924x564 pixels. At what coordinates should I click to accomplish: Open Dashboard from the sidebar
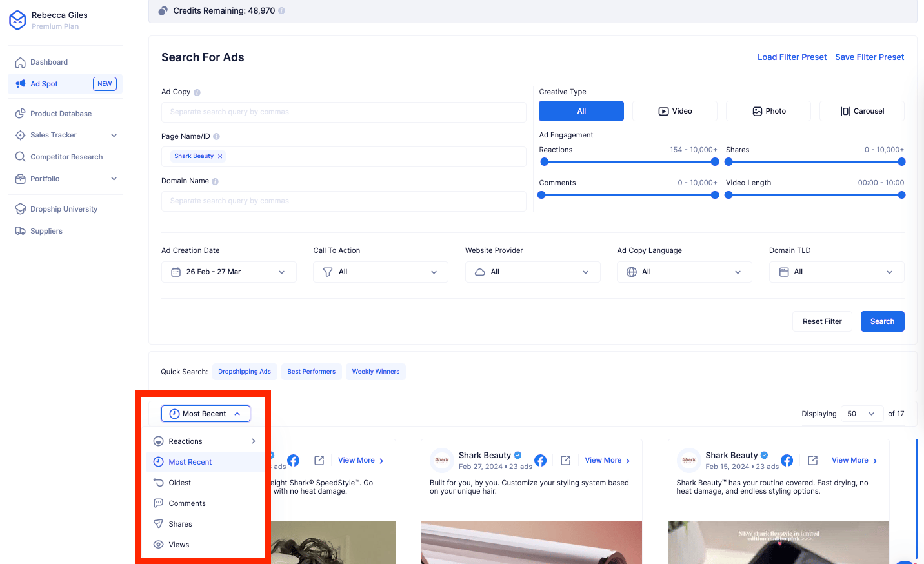49,62
